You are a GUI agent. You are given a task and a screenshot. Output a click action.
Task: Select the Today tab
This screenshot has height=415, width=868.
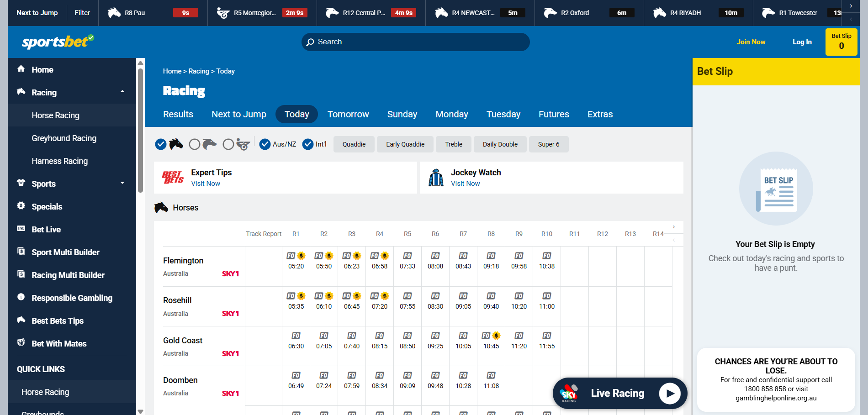[297, 114]
